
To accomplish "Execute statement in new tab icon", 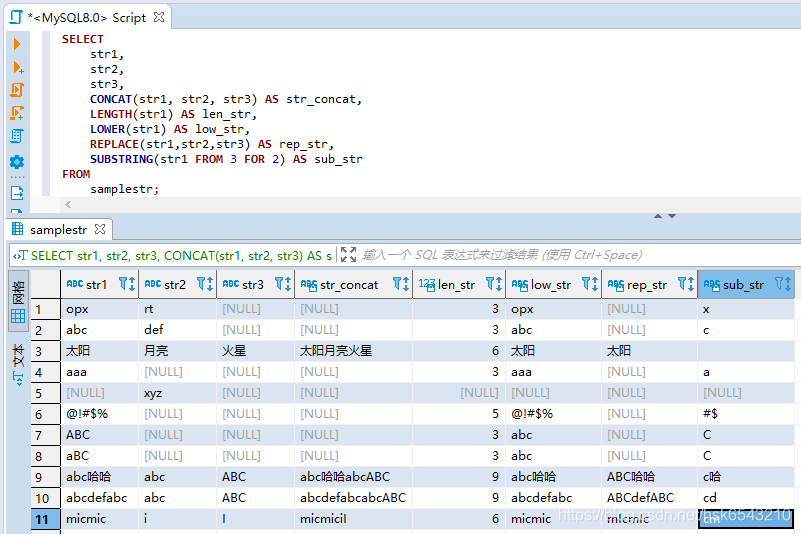I will 18,67.
